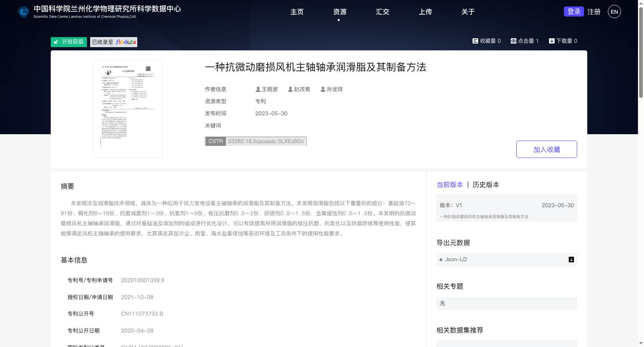The image size is (644, 347).
Task: Click the 下载量 download icon
Action: (x=552, y=41)
